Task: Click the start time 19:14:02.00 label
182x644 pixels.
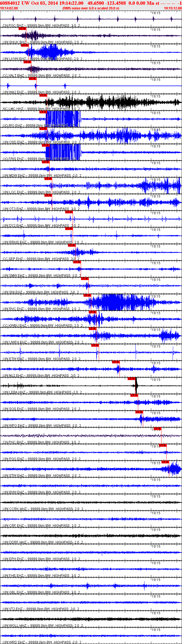Action: pyautogui.click(x=9, y=8)
